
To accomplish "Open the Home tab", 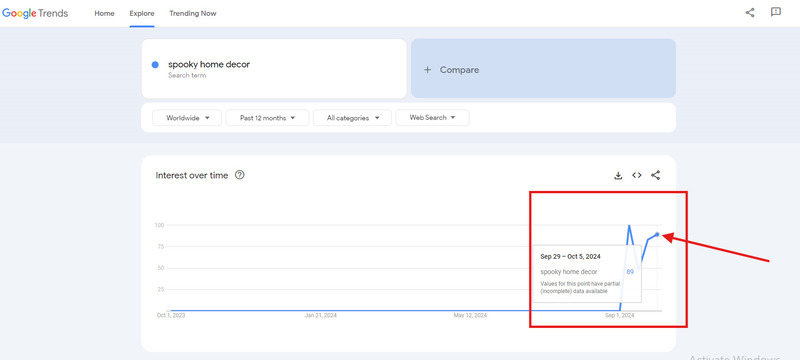I will [104, 14].
